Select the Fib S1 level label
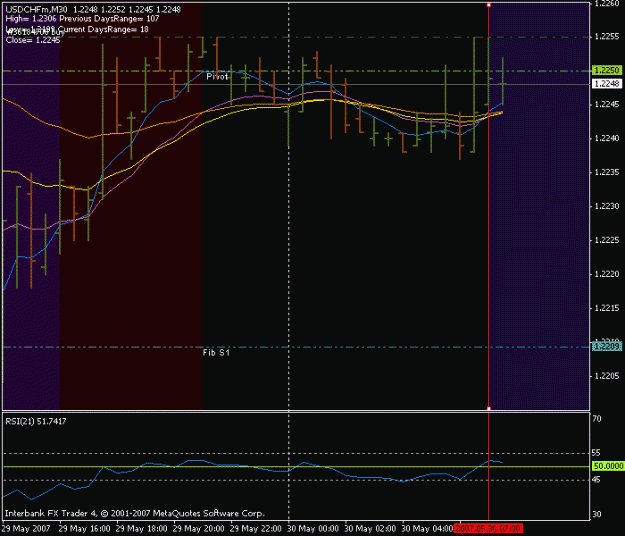 [216, 353]
